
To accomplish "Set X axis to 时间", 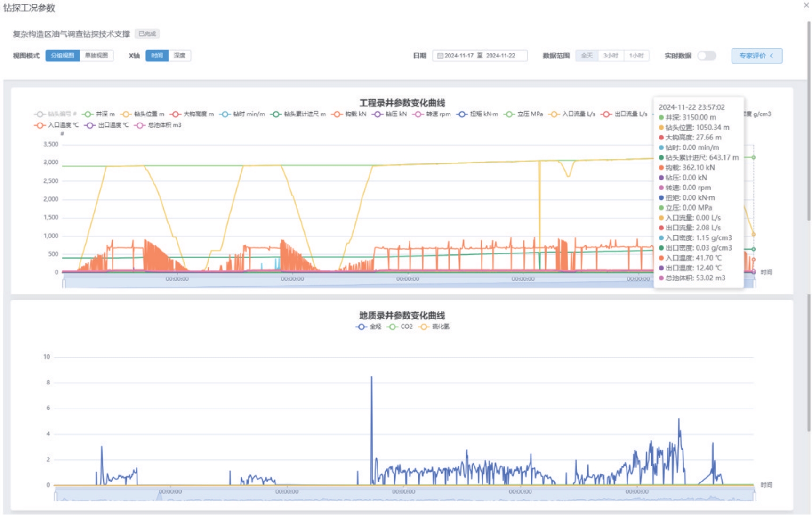I will [x=157, y=56].
